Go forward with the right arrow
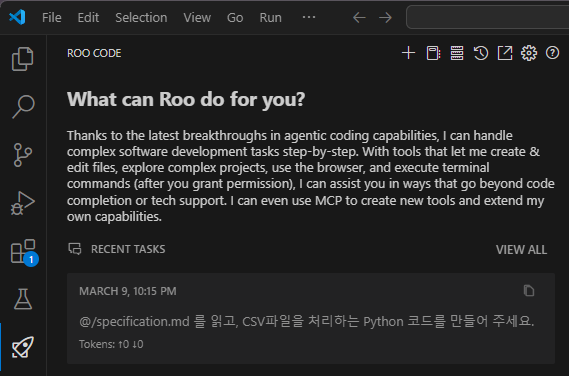This screenshot has width=569, height=376. click(385, 17)
